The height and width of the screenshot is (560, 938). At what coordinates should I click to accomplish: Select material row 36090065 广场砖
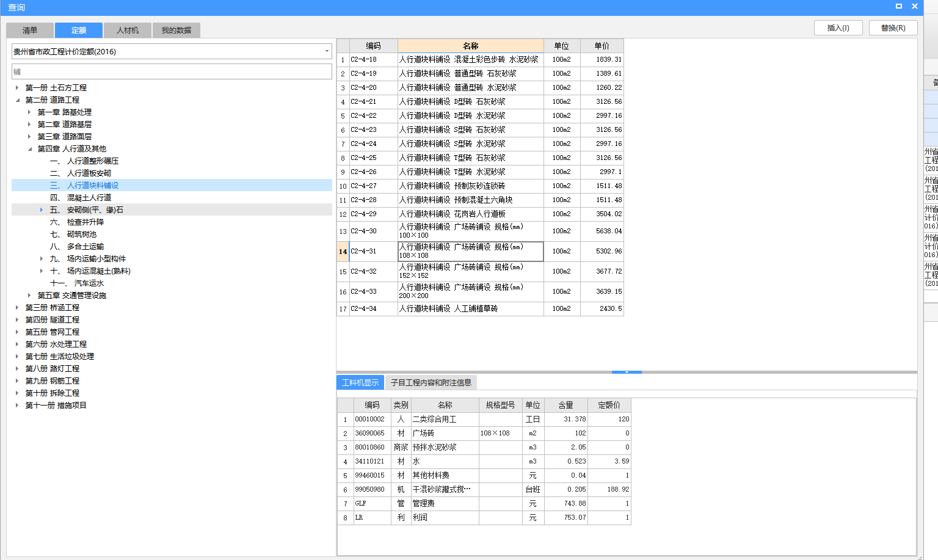point(484,433)
